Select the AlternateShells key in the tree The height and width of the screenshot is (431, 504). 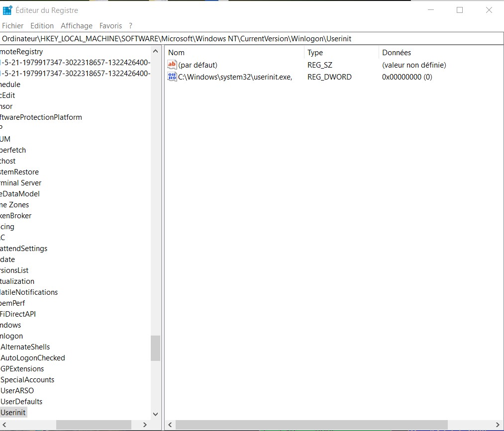coord(25,347)
